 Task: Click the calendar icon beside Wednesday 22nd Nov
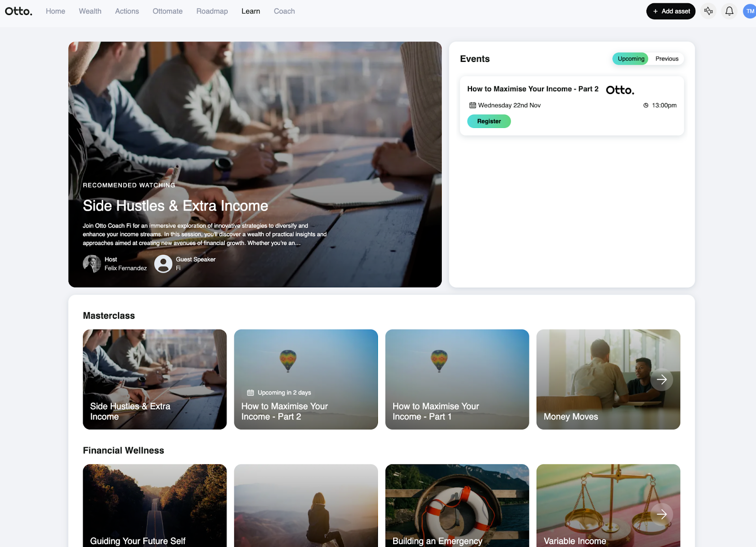pyautogui.click(x=472, y=105)
